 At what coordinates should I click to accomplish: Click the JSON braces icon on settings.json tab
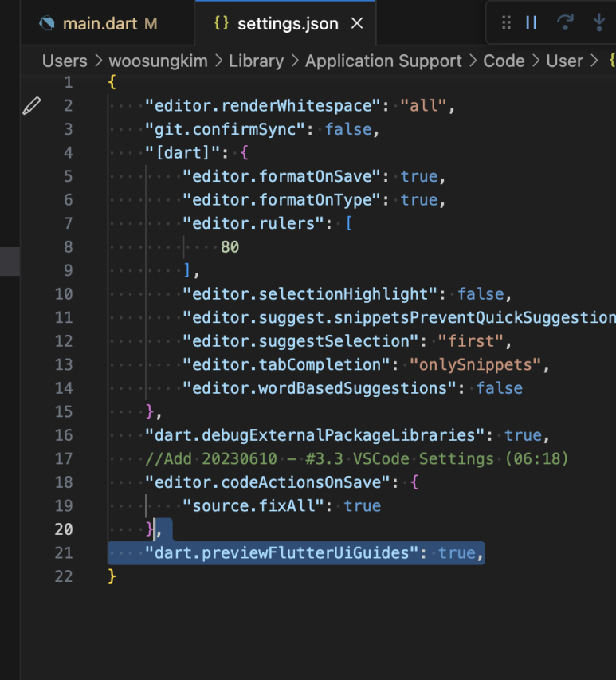(221, 23)
